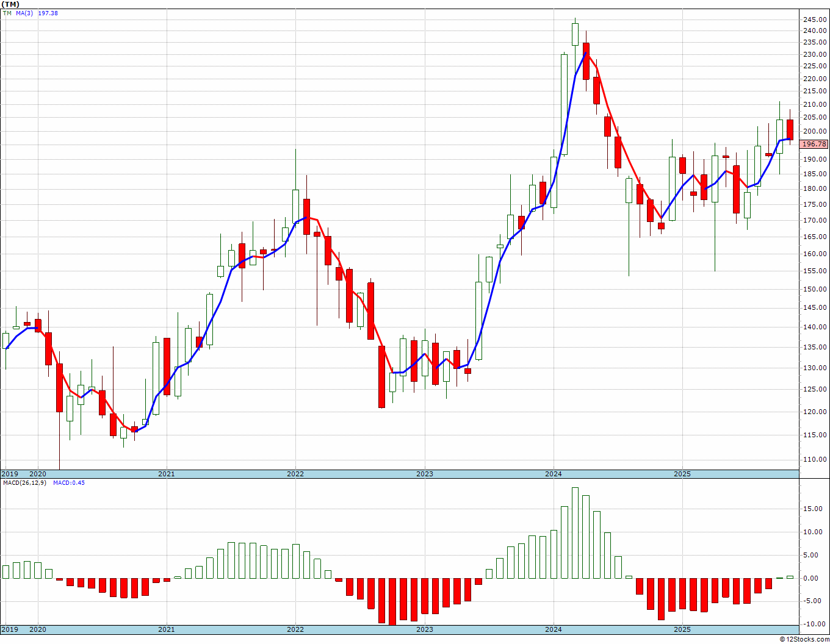Click 200.00 on the price axis

click(815, 131)
